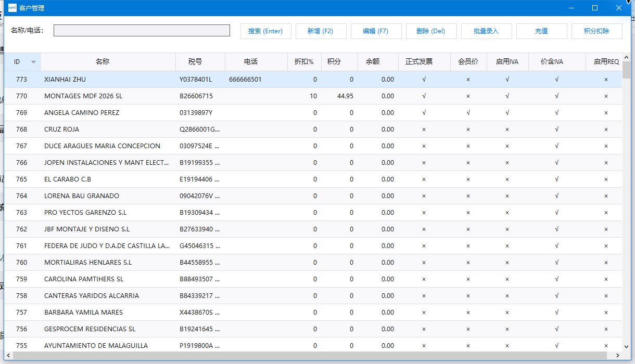Screen dimensions: 635x364
Task: Add a new customer with 新增 (F2)
Action: click(x=320, y=31)
